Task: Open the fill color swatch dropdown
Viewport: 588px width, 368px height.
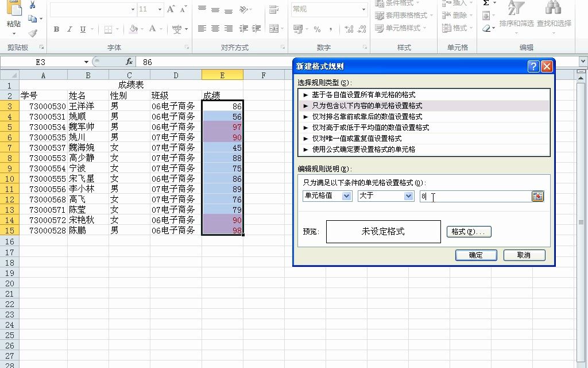Action: click(142, 29)
